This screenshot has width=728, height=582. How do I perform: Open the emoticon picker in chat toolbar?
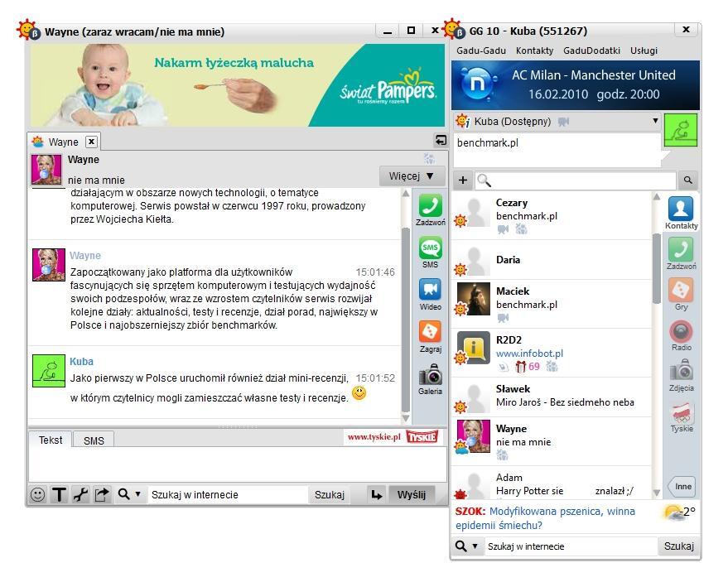38,494
